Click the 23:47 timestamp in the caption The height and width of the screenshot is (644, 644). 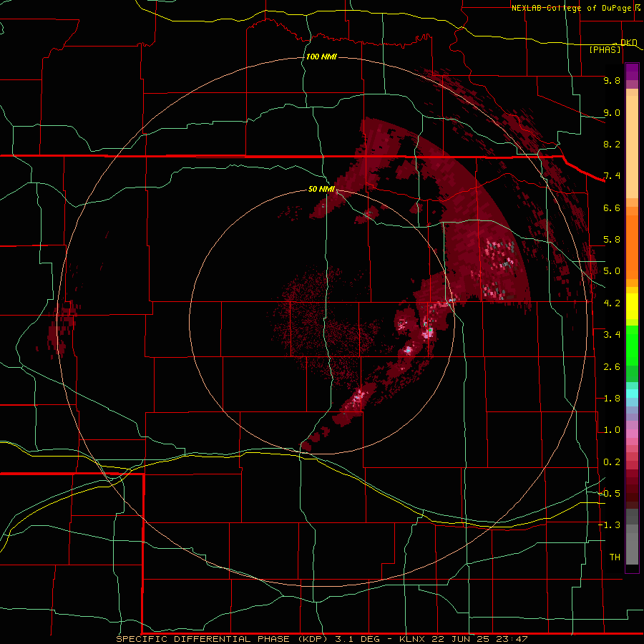(510, 639)
